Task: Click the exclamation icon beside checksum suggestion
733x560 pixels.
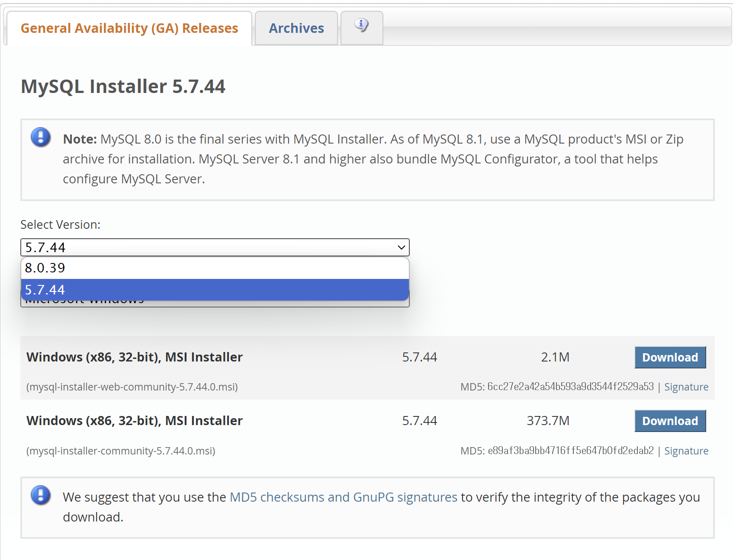Action: (41, 496)
